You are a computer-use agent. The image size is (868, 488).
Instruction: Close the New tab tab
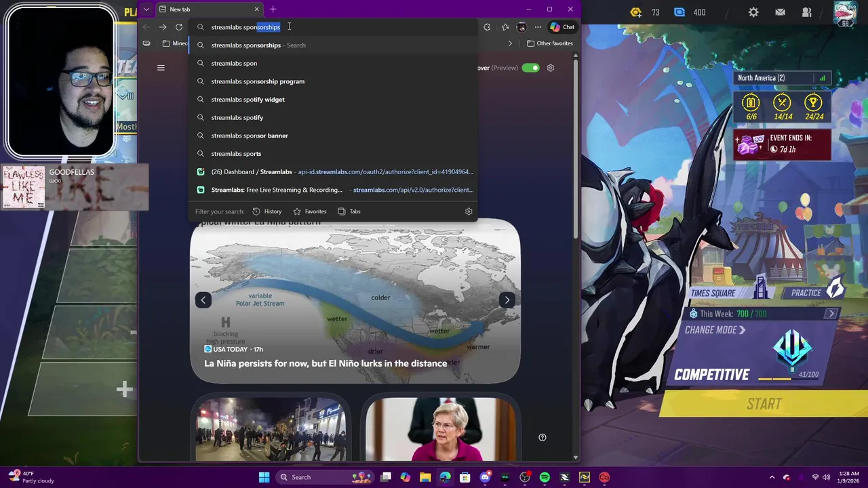tap(257, 9)
